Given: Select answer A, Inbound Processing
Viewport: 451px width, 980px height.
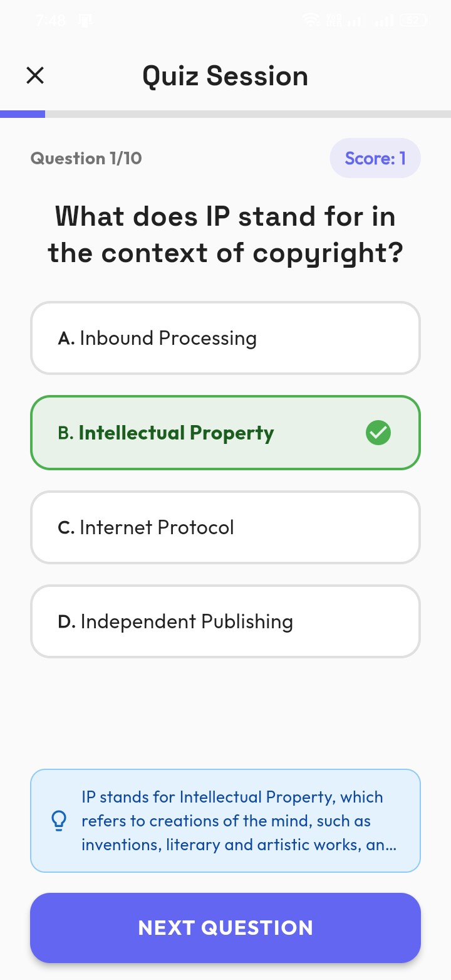Looking at the screenshot, I should click(x=225, y=338).
